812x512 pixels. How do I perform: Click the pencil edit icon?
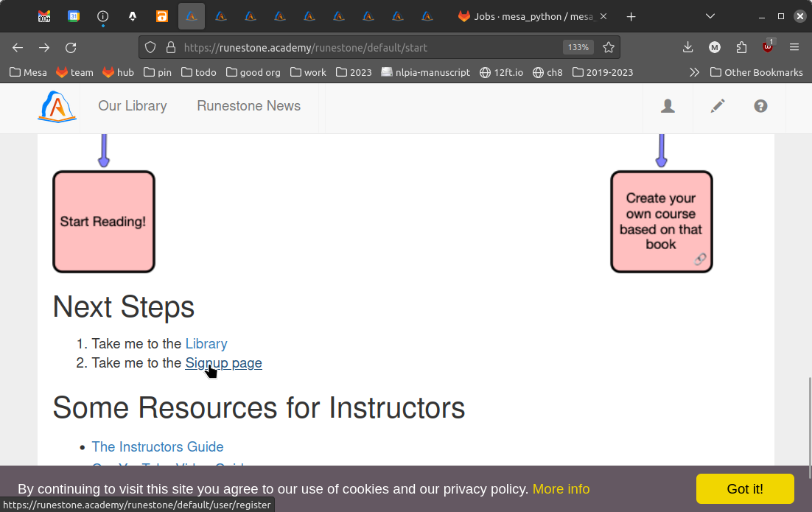point(717,106)
